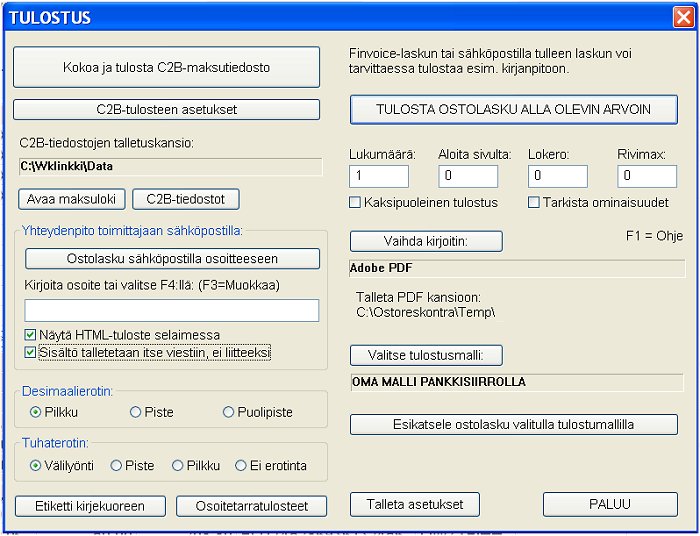Image resolution: width=700 pixels, height=536 pixels.
Task: Open Valitse tulostusmalli selection
Action: point(426,355)
